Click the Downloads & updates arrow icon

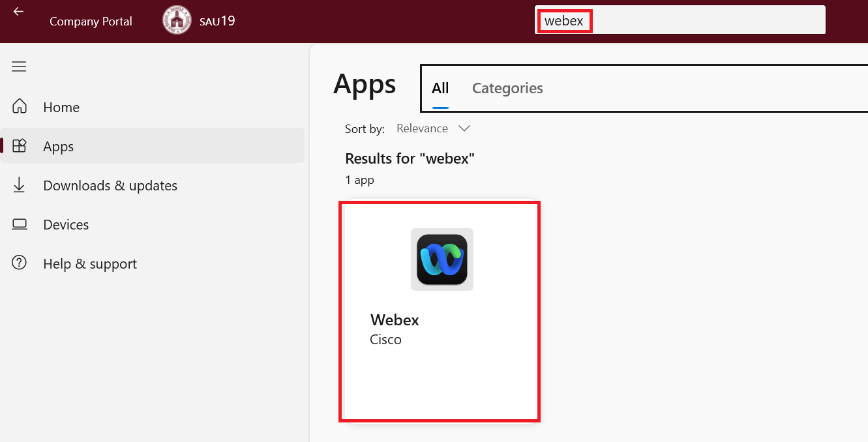pos(20,185)
